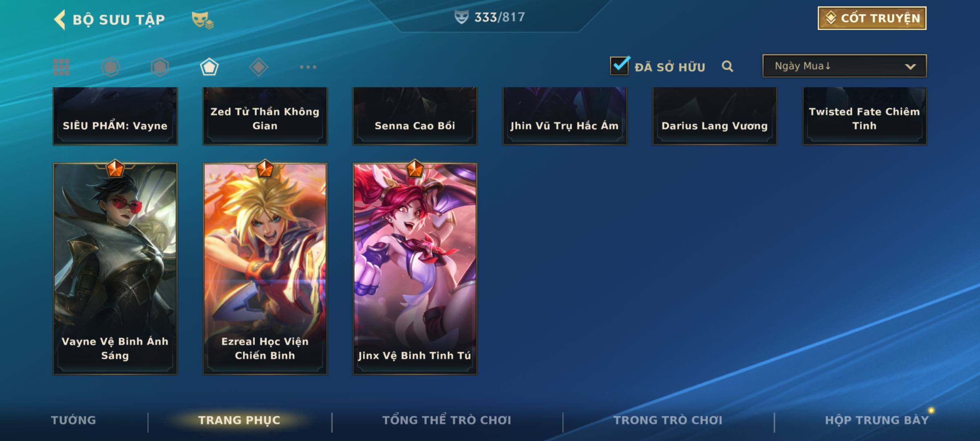Click the sort dropdown chevron arrow
This screenshot has height=441, width=980.
(x=910, y=67)
